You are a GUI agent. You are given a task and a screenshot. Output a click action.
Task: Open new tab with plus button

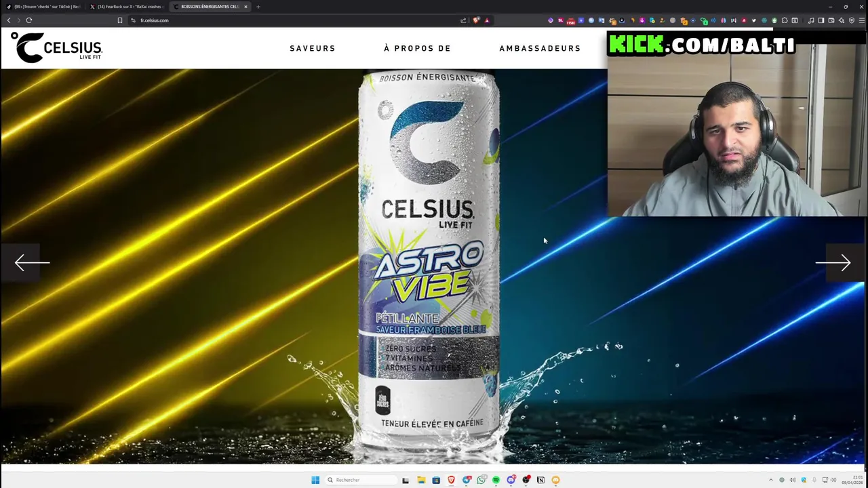[x=258, y=7]
